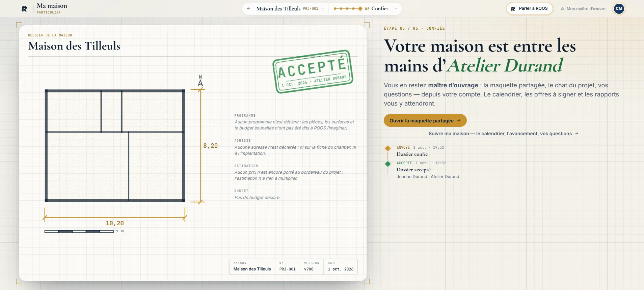Viewport: 644px width, 290px height.
Task: Click the star icon beside Mon maître d'œuvre
Action: [562, 9]
